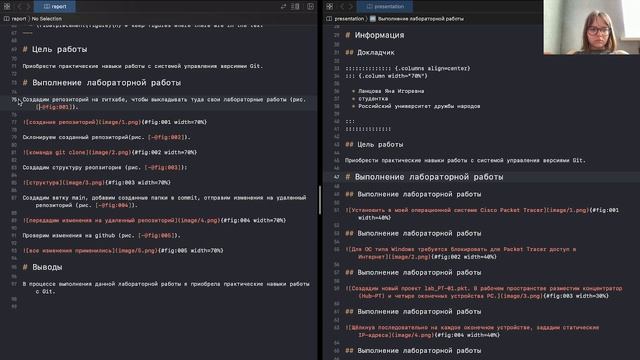Click the heading '# Выводы' in report
The image size is (640, 360).
(x=42, y=267)
